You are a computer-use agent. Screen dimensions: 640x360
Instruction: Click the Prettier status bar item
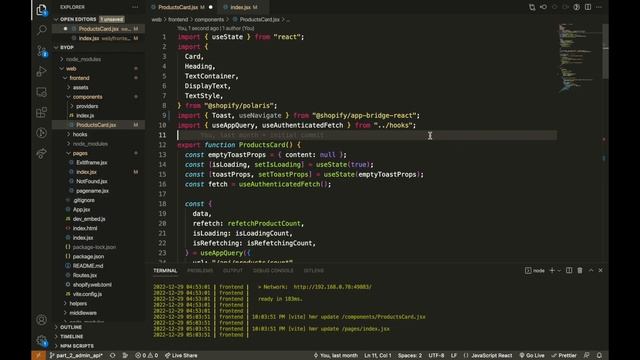click(564, 356)
